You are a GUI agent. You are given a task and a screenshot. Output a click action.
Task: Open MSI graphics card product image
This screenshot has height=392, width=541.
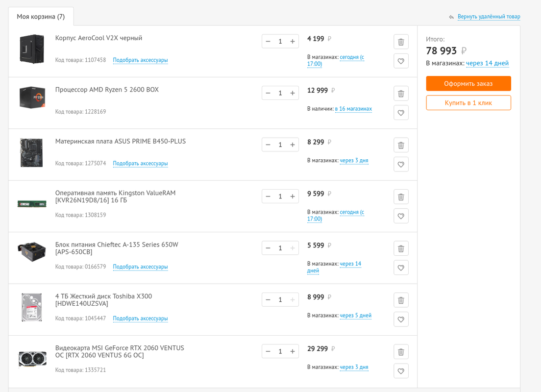32,360
